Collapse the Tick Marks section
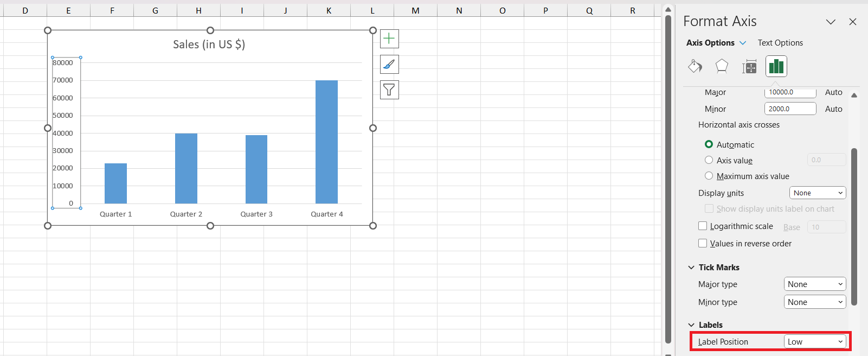Viewport: 868px width, 356px height. click(x=691, y=268)
